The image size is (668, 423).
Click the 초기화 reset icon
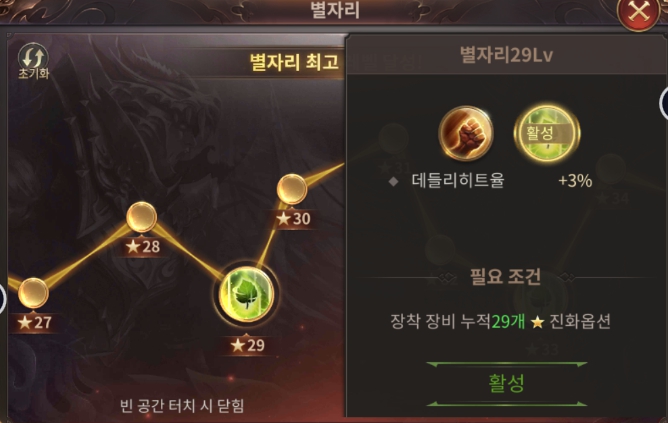click(x=33, y=61)
